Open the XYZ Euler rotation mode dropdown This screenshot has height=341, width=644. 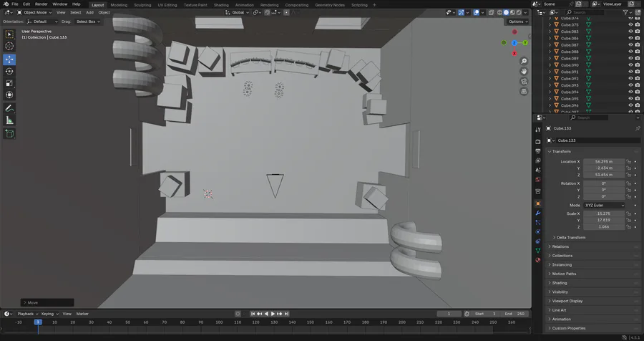click(604, 206)
